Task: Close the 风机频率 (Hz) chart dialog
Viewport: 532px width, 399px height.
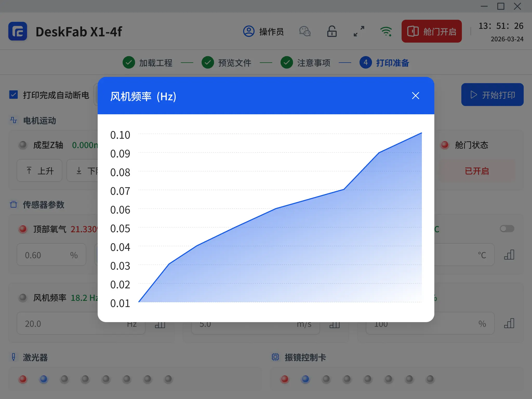Action: [x=415, y=96]
